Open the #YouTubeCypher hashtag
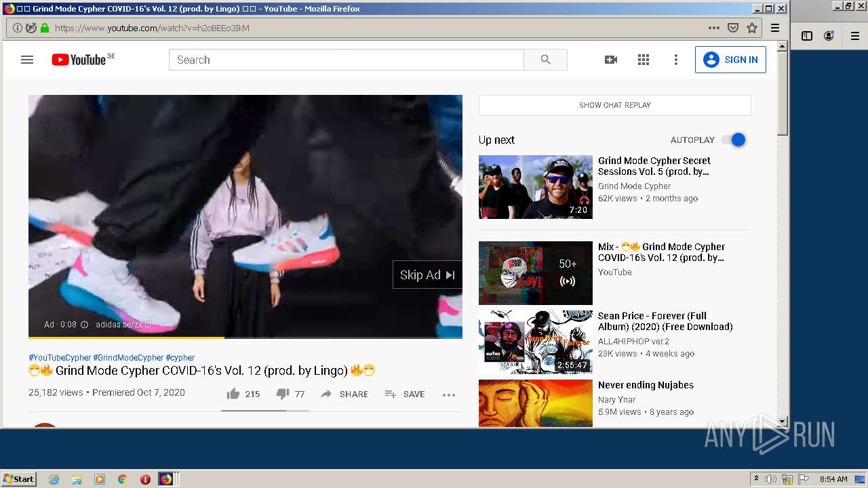This screenshot has width=868, height=488. (x=60, y=357)
